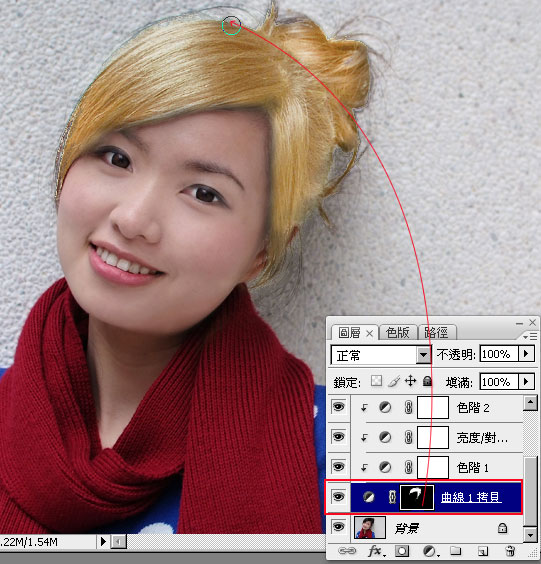The height and width of the screenshot is (564, 541).
Task: Open the 不透明 opacity slider arrow
Action: click(x=526, y=354)
